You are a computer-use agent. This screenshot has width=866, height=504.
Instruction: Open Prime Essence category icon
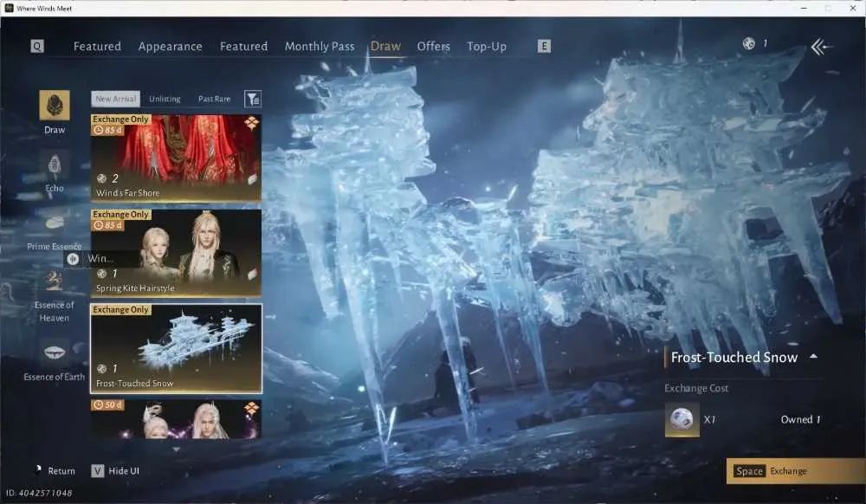(54, 222)
